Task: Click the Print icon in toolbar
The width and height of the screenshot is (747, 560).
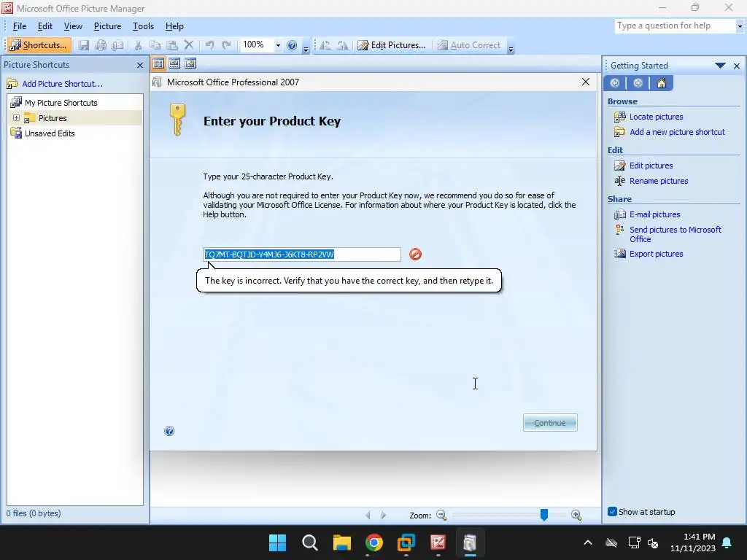Action: coord(101,45)
